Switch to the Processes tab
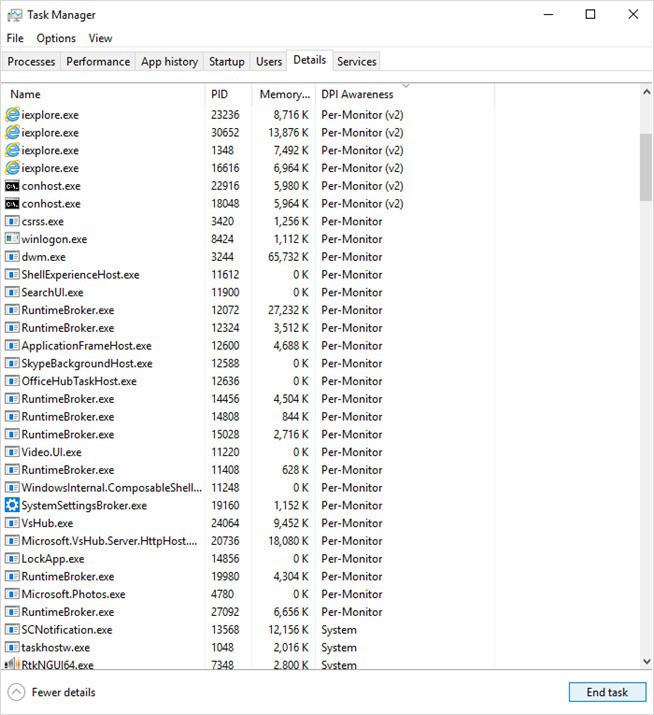 31,62
